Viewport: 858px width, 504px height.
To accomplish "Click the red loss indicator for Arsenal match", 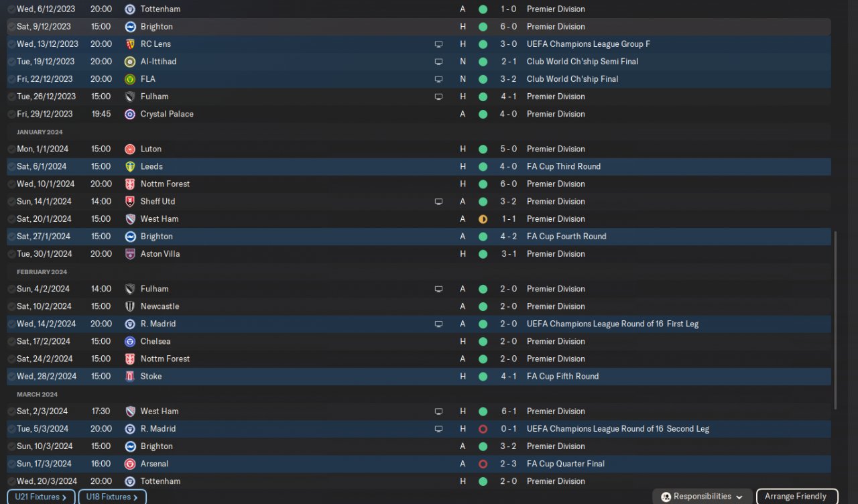I will [483, 464].
